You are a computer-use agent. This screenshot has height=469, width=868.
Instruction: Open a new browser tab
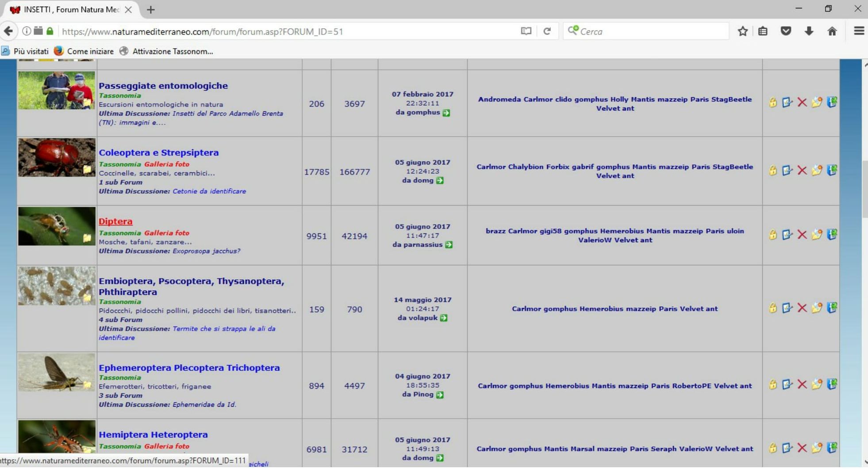point(151,10)
